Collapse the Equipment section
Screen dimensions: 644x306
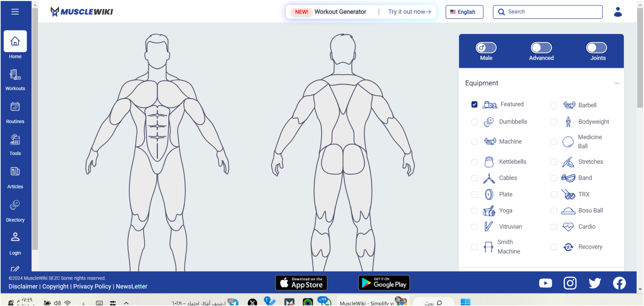click(x=617, y=83)
